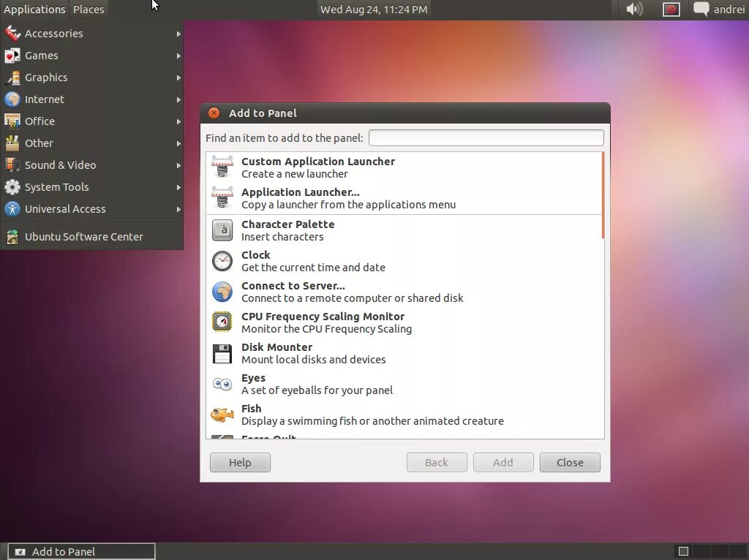
Task: Click the Accessories menu icon
Action: coord(12,34)
